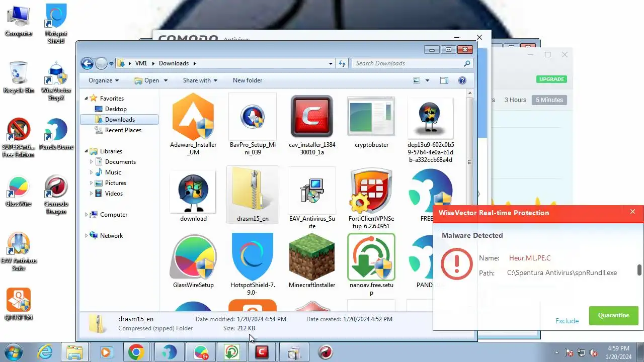Toggle the preview pane button
644x362 pixels.
pyautogui.click(x=444, y=80)
